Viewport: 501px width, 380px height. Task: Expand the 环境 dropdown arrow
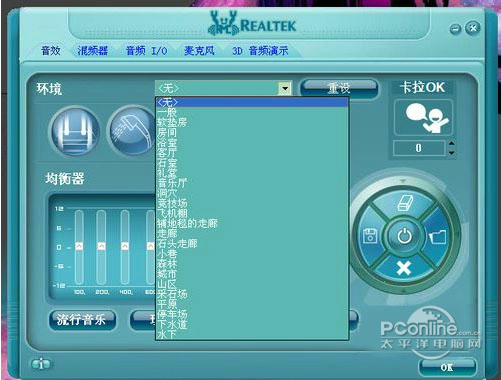[x=285, y=89]
